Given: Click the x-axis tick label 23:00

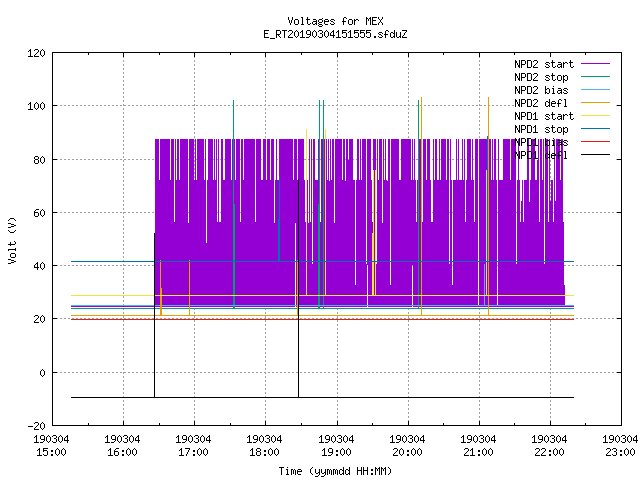Looking at the screenshot, I should (x=620, y=452).
